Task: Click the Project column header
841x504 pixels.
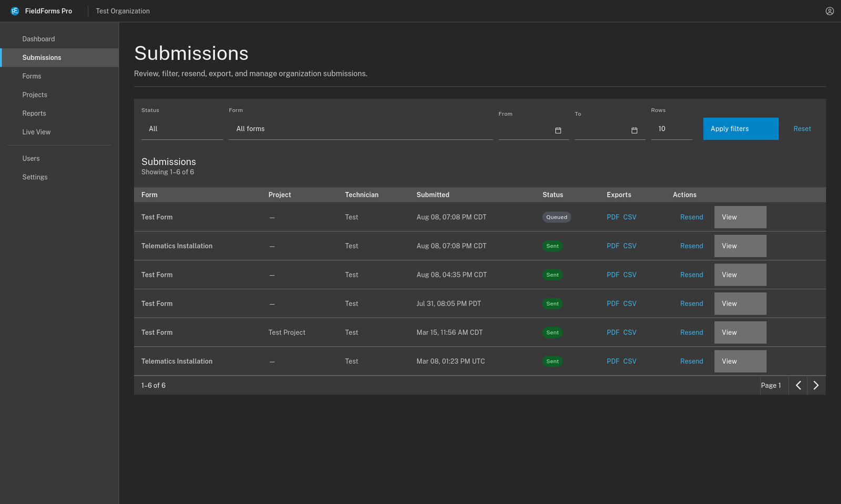Action: pos(280,195)
